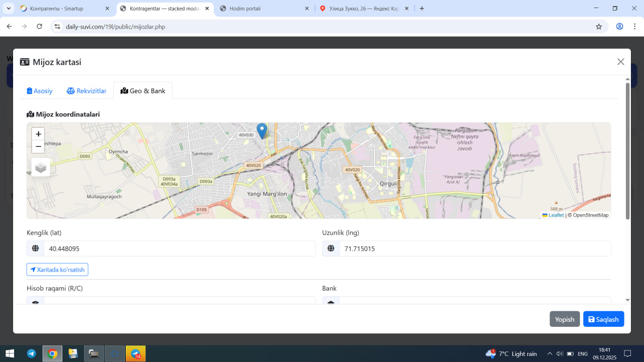Reload the current browser page
Image resolution: width=644 pixels, height=362 pixels.
[x=39, y=27]
